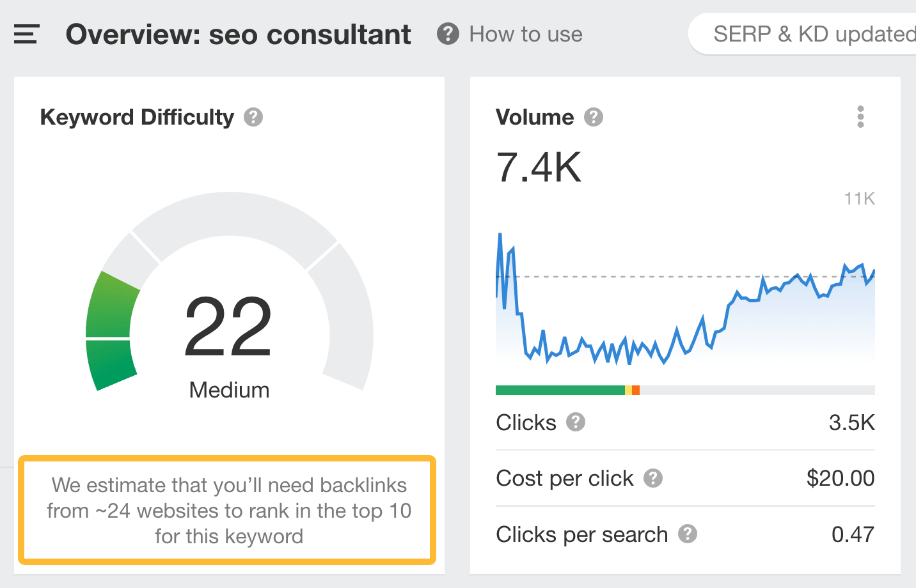
Task: Click the green segment of the distribution bar
Action: coord(560,389)
